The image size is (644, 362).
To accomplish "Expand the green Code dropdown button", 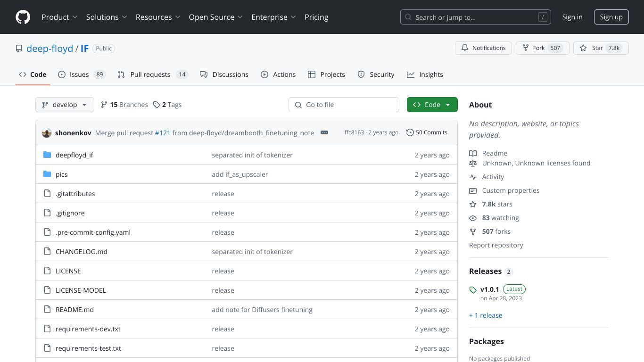I will 432,105.
